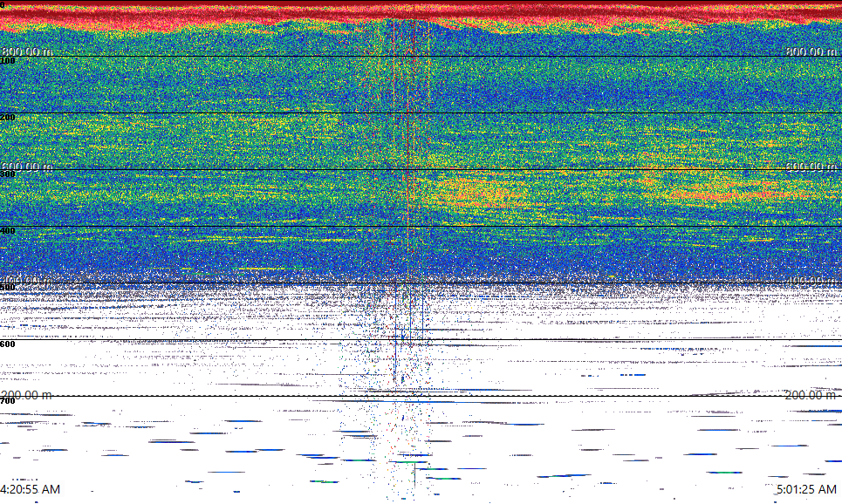This screenshot has height=504, width=842.
Task: Select the 100 depth scale label
Action: 8,61
